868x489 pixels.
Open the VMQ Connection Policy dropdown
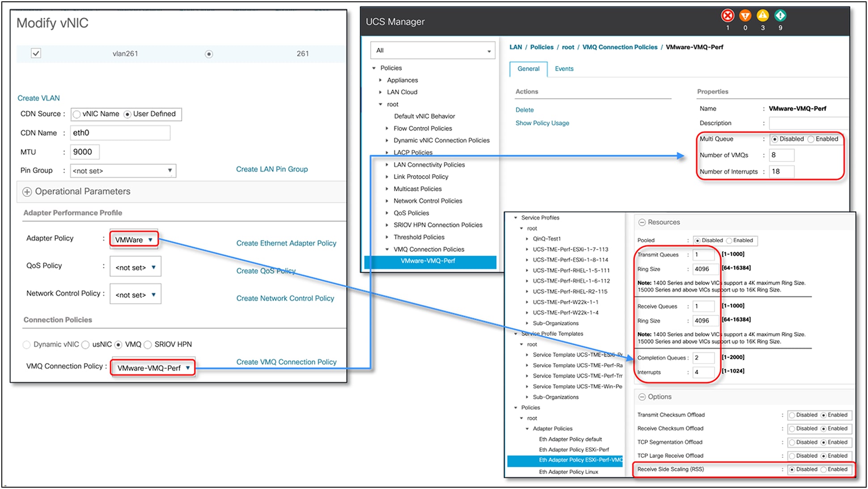pyautogui.click(x=153, y=368)
